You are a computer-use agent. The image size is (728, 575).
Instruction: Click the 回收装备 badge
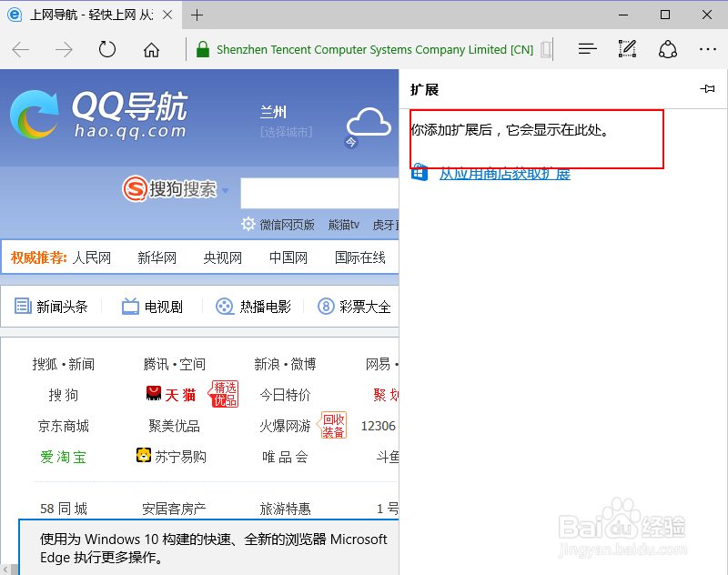(332, 426)
